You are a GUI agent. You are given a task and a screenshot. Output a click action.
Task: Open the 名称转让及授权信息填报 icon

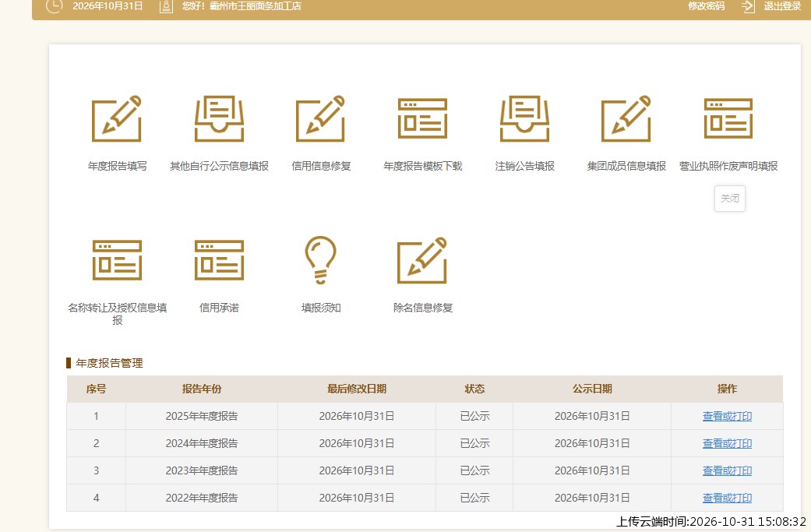(117, 260)
